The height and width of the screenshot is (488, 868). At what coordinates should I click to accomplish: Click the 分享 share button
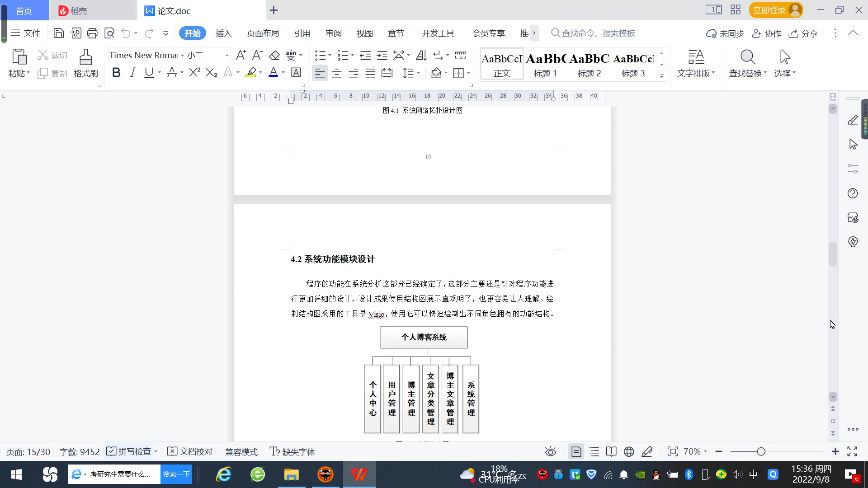[x=803, y=33]
